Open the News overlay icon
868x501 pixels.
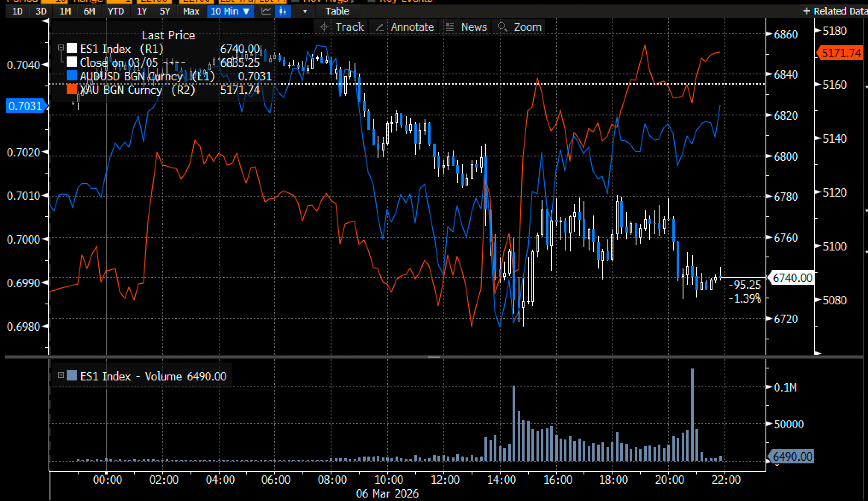tap(449, 27)
